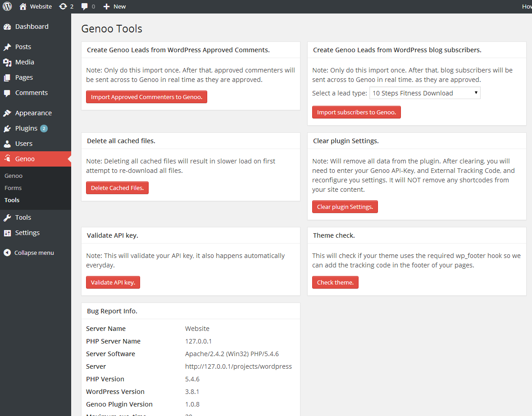
Task: Click the Media icon in sidebar
Action: point(7,63)
